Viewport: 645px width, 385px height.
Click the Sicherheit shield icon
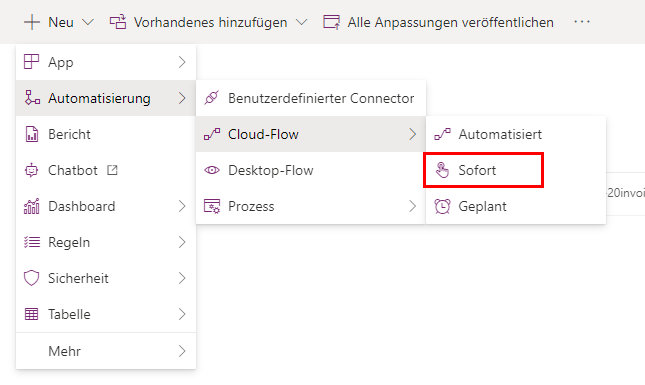[32, 278]
